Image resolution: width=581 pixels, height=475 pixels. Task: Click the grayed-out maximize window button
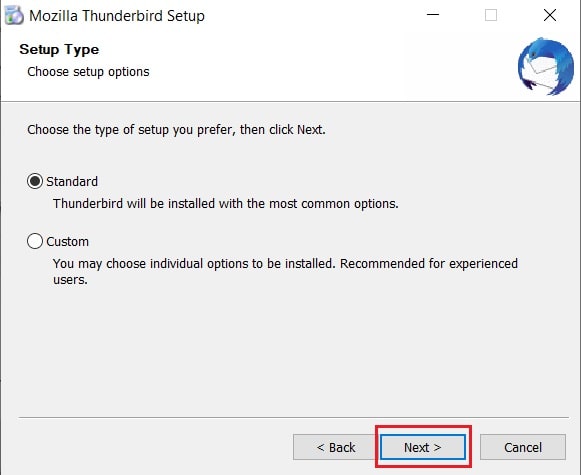pos(491,15)
